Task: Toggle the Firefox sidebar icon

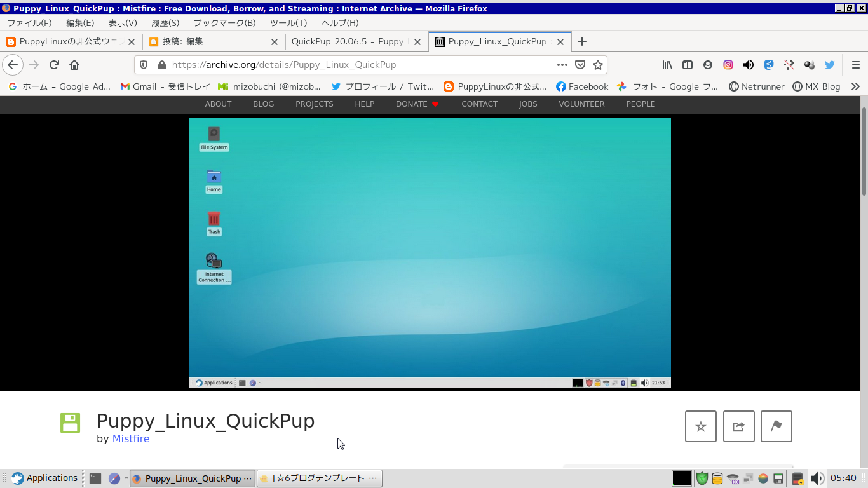Action: [687, 64]
